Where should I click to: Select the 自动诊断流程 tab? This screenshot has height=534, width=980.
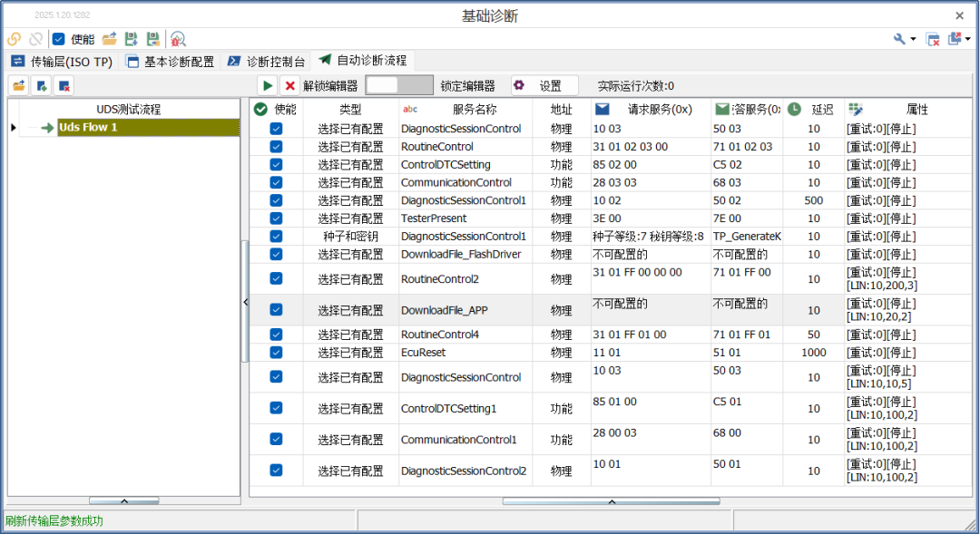pos(363,61)
